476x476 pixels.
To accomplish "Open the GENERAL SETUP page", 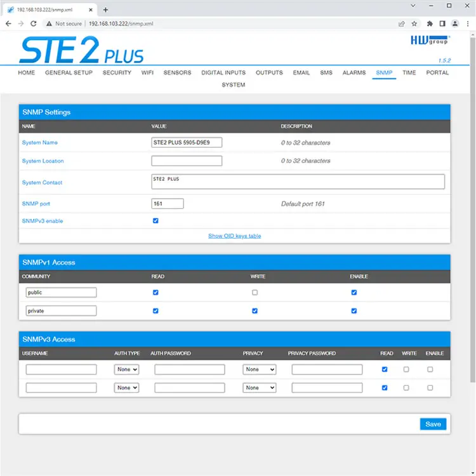I will 69,72.
